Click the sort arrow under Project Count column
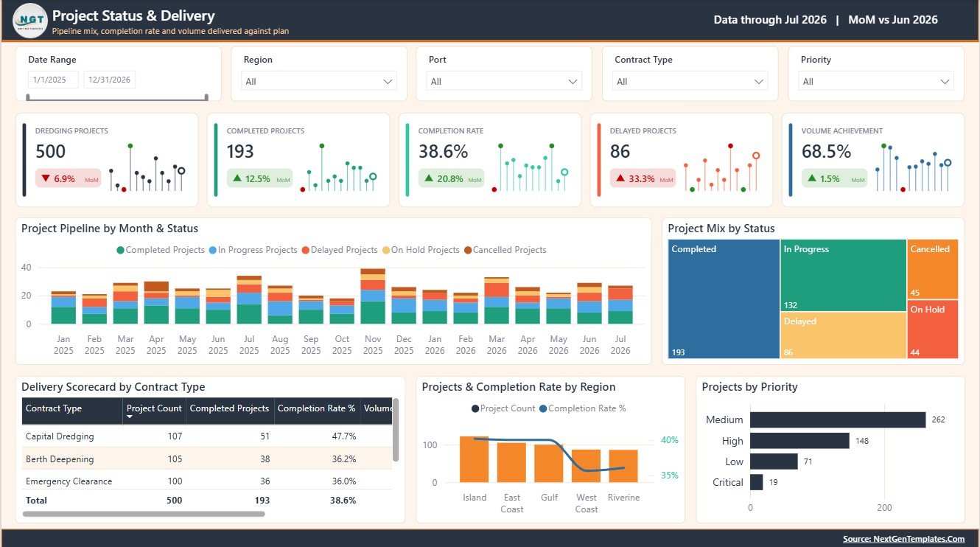 pos(131,417)
